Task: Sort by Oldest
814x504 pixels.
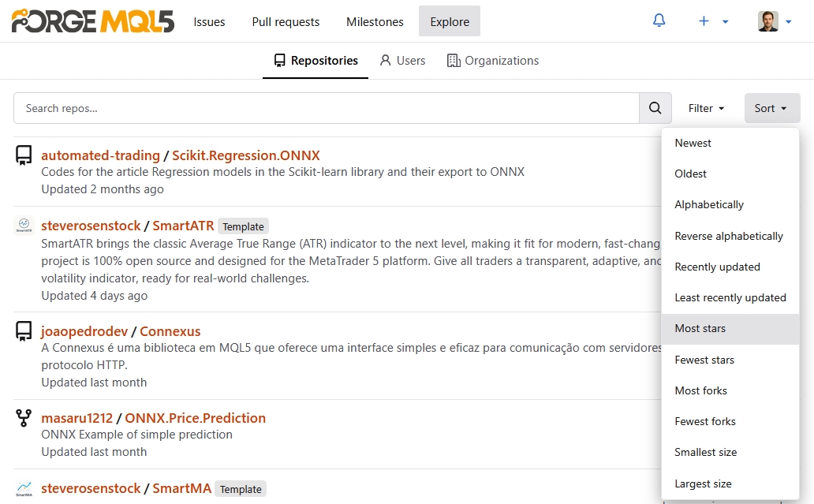Action: [730, 174]
